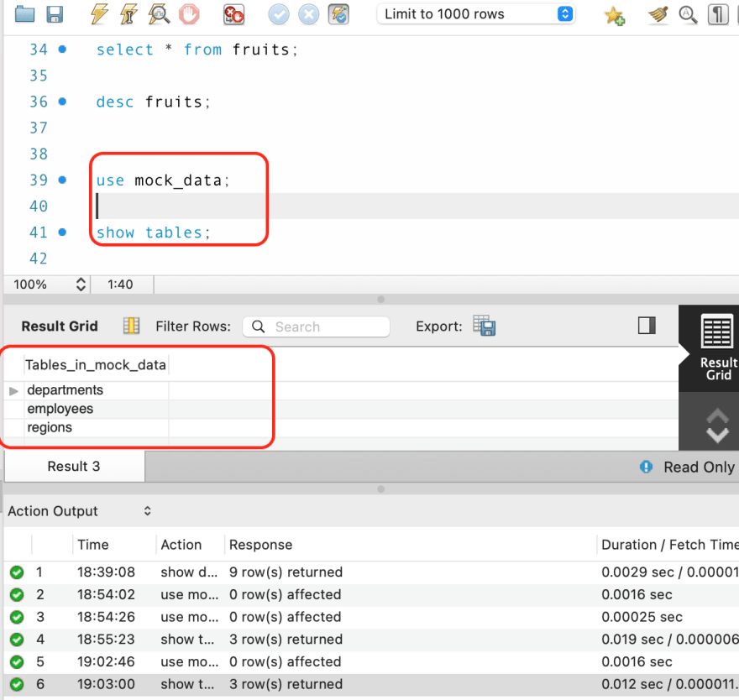Place cursor in 'desc fruits;' line
739x700 pixels.
tap(153, 102)
